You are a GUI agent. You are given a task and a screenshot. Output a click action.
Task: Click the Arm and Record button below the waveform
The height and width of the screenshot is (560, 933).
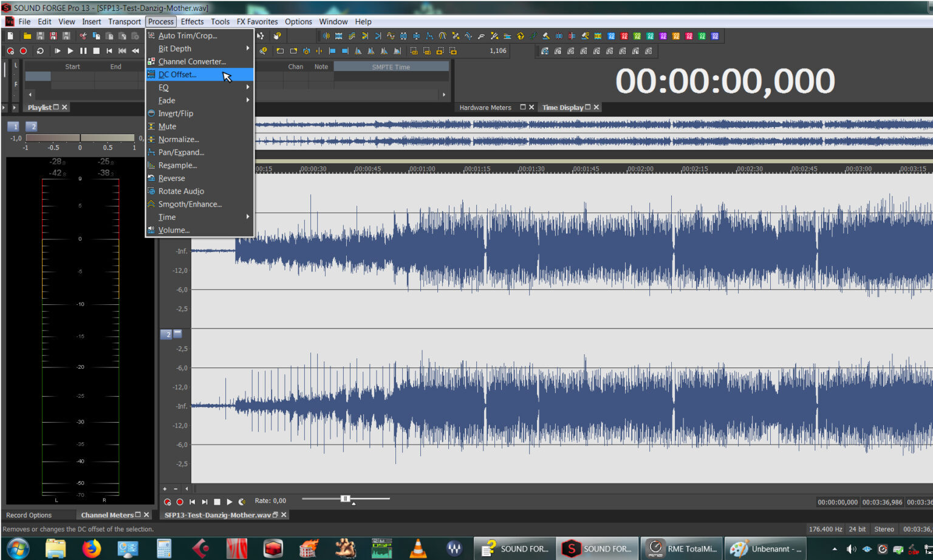click(167, 502)
